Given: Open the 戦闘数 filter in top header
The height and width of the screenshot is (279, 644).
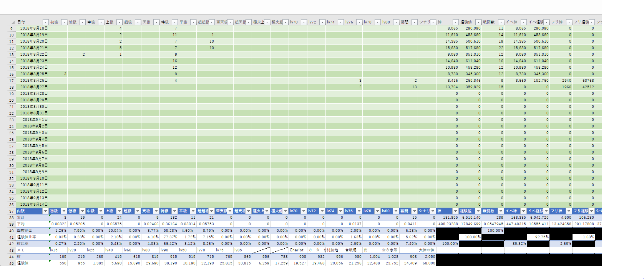Looking at the screenshot, I should click(x=501, y=22).
